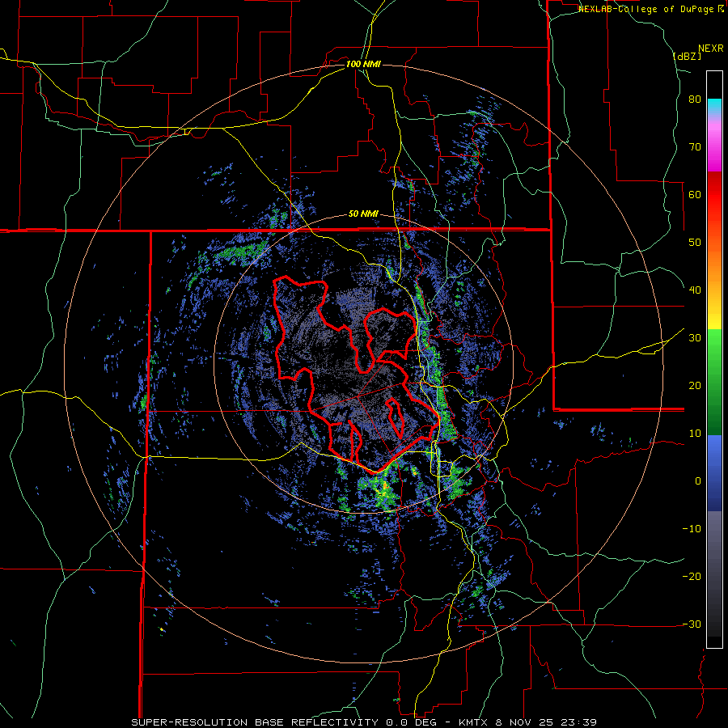Image resolution: width=728 pixels, height=728 pixels.
Task: Click the 40 value on the dBZ scale
Action: coord(695,290)
